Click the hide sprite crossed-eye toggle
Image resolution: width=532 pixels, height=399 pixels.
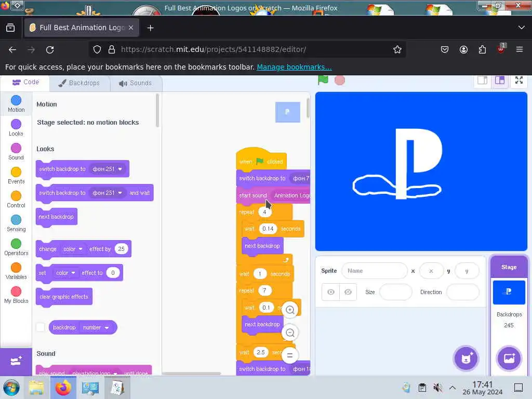[x=348, y=292]
